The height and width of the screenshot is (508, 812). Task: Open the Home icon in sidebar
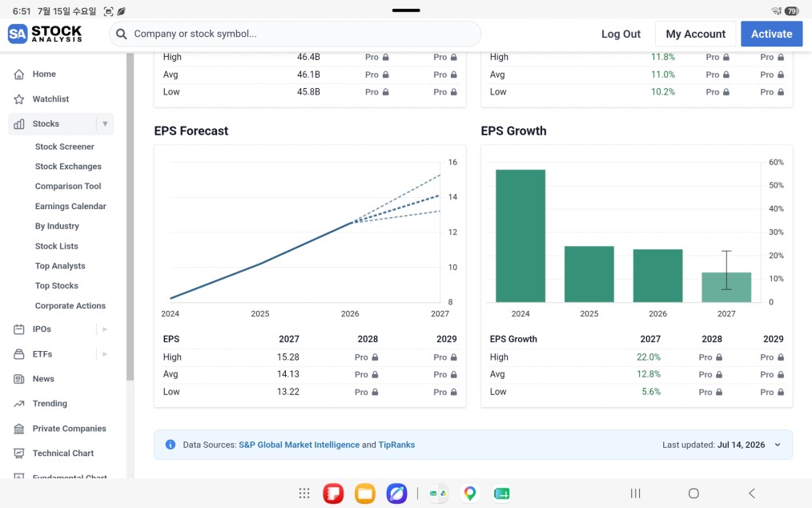click(x=19, y=75)
